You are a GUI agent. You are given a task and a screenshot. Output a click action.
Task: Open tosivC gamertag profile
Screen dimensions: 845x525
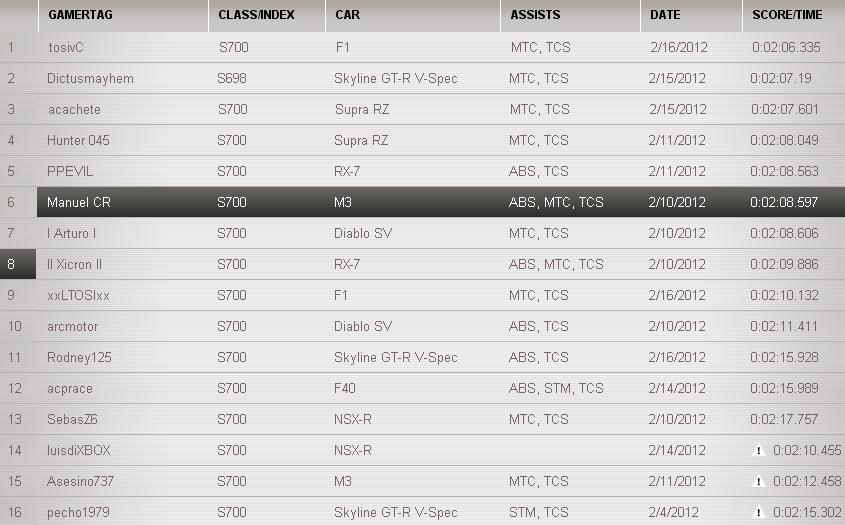[68, 47]
